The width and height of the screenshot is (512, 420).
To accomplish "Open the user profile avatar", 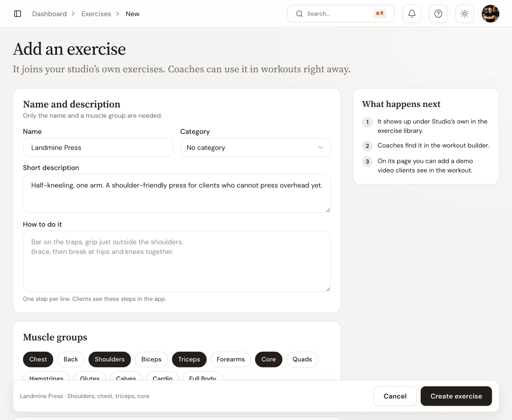I will point(490,14).
